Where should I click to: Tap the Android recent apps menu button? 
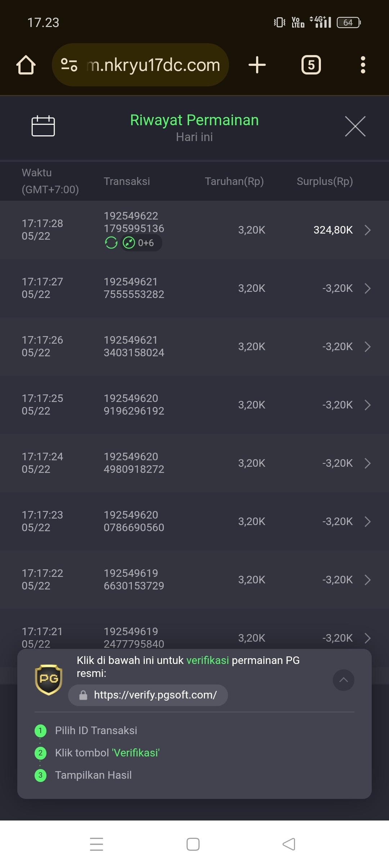pos(97,844)
